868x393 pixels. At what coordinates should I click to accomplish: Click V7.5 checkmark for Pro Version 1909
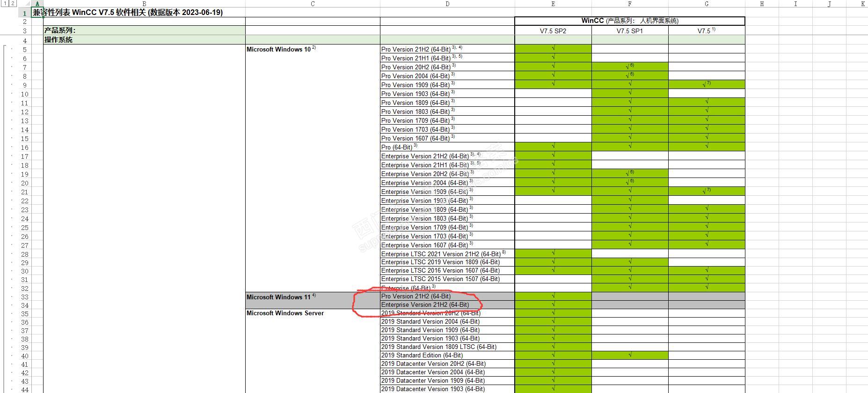(x=707, y=85)
